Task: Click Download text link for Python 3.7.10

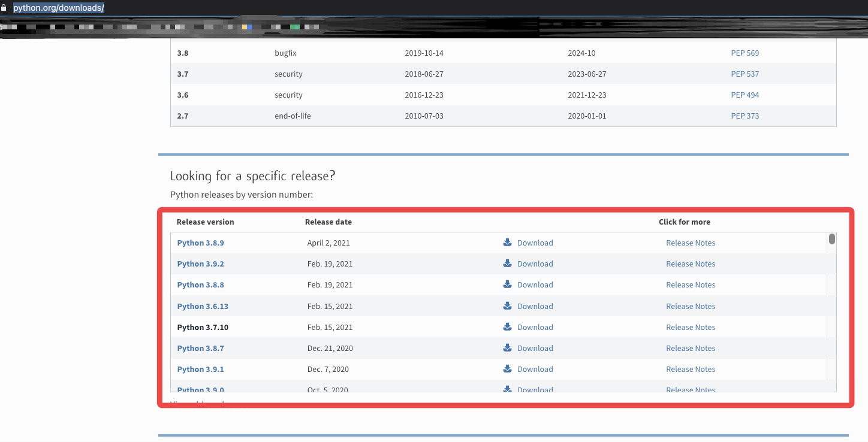Action: tap(535, 327)
